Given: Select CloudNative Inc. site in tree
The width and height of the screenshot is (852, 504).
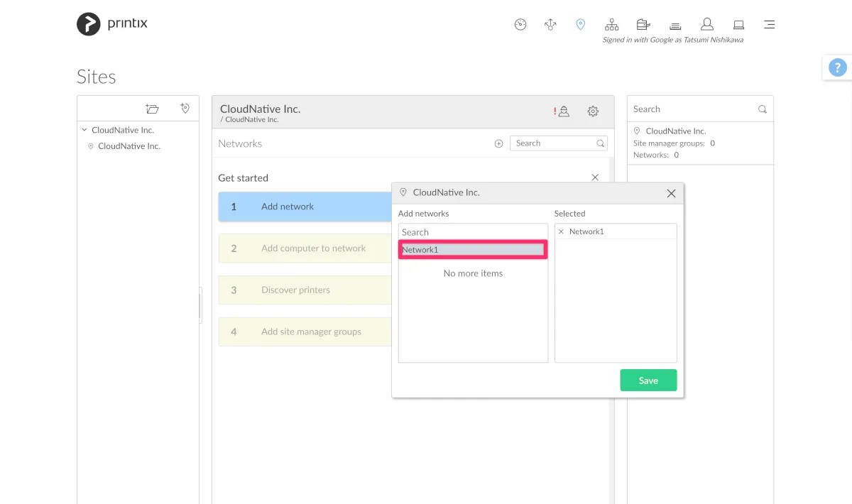Looking at the screenshot, I should pos(129,146).
